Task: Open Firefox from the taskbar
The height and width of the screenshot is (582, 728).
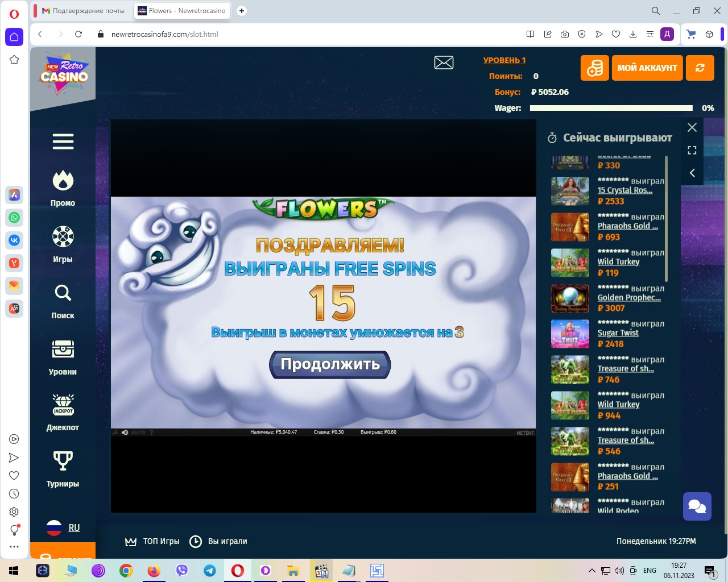Action: (x=154, y=571)
